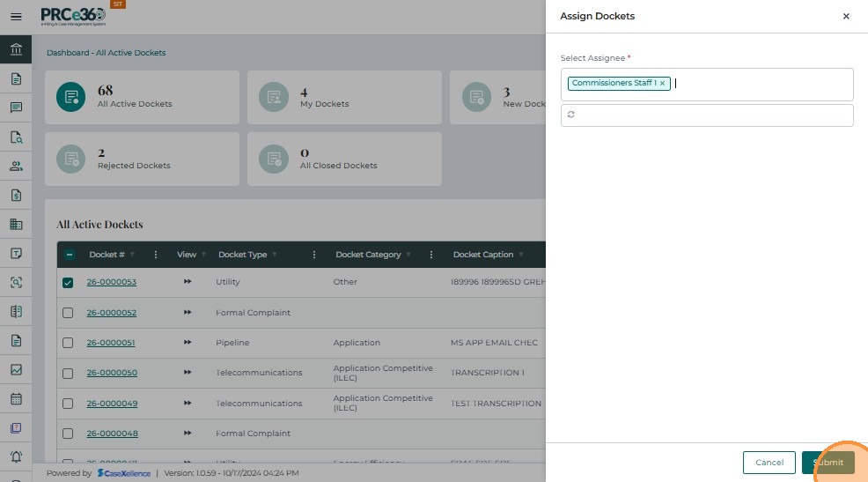Toggle the select-all checkbox in table header
Image resolution: width=868 pixels, height=482 pixels.
point(68,255)
